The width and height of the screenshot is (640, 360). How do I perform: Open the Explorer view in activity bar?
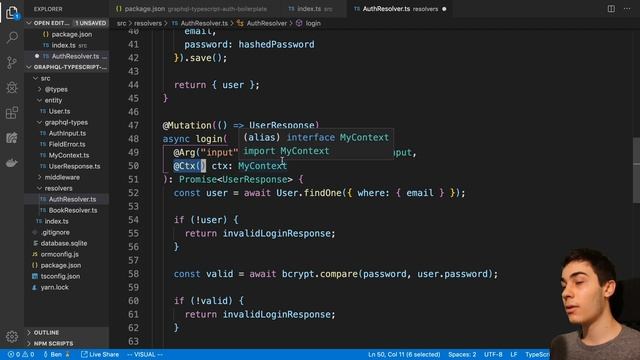(12, 13)
